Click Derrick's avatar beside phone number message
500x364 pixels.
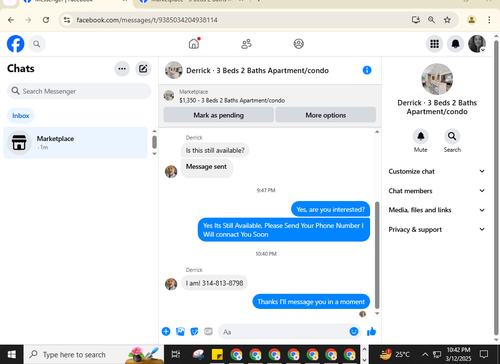click(171, 284)
